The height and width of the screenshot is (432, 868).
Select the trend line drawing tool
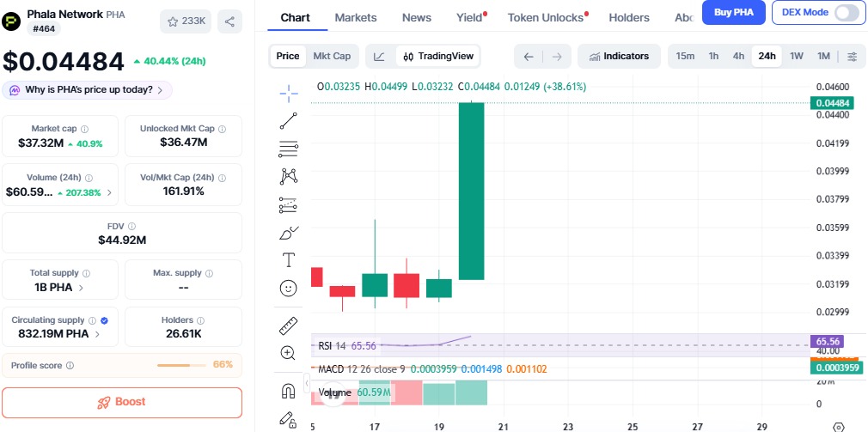(x=289, y=121)
